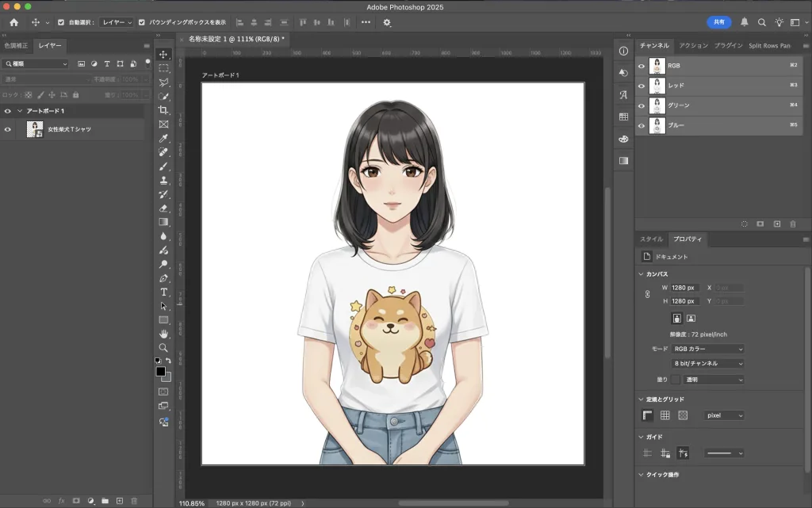Screen dimensions: 812x508
Task: Click the canvas width W input field
Action: pyautogui.click(x=683, y=288)
